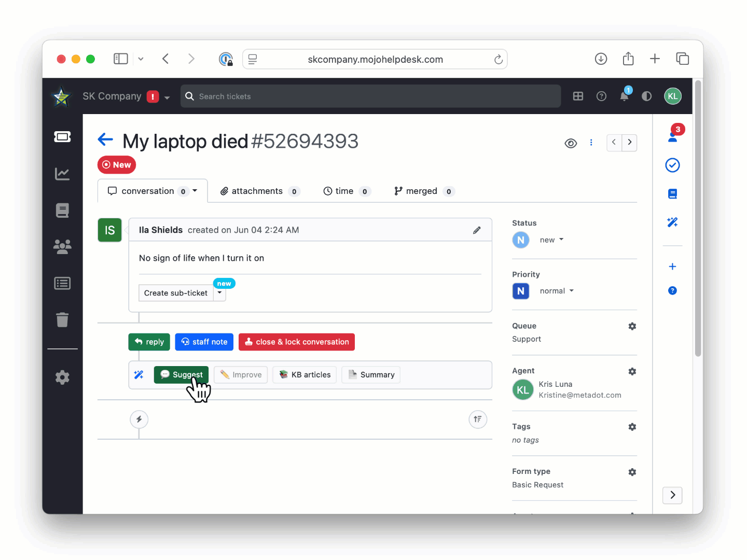Click the notifications bell icon
Screen dimensions: 747x560
(624, 96)
